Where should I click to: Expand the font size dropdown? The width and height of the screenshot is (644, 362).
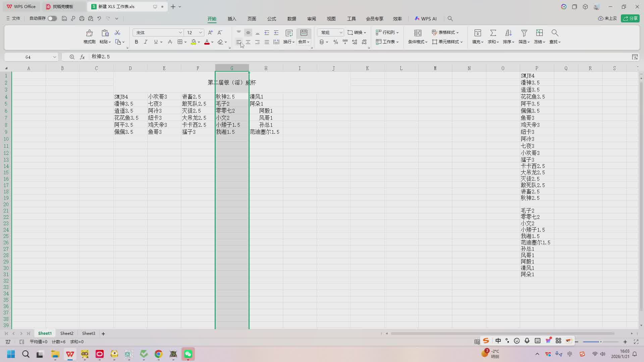201,33
